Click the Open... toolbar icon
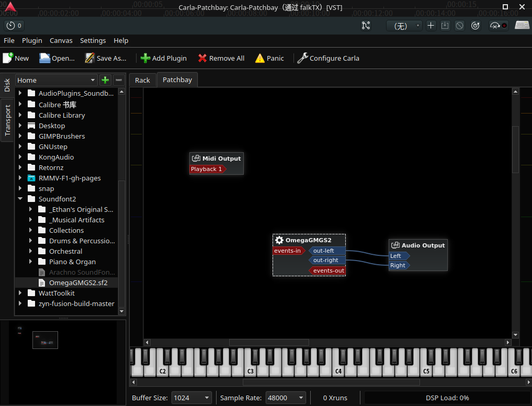This screenshot has height=406, width=532. (44, 58)
